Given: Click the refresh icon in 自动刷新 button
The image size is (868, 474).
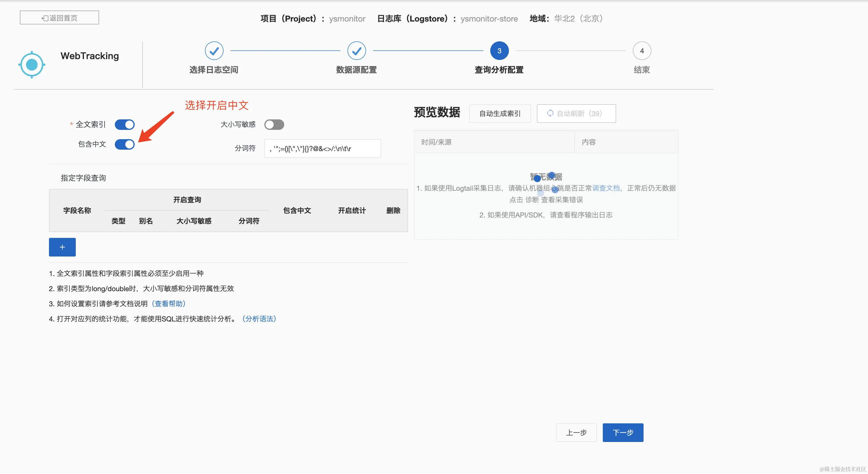Looking at the screenshot, I should coord(550,114).
